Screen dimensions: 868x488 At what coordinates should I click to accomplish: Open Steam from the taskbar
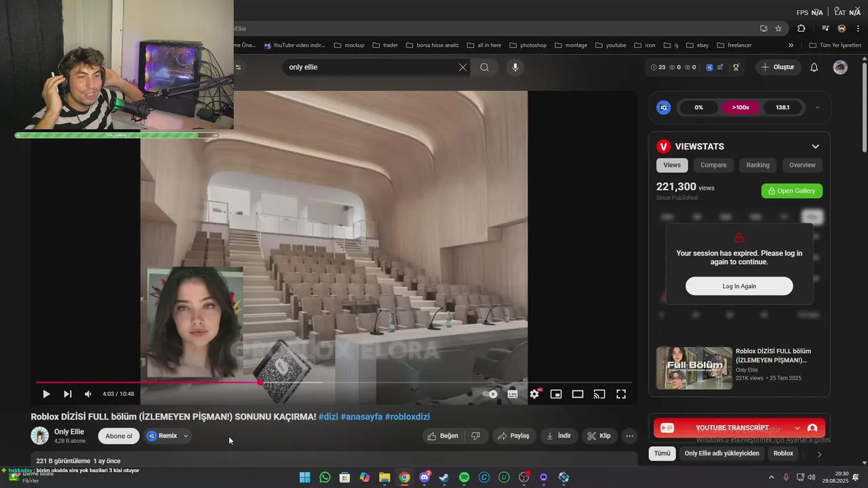(x=444, y=477)
